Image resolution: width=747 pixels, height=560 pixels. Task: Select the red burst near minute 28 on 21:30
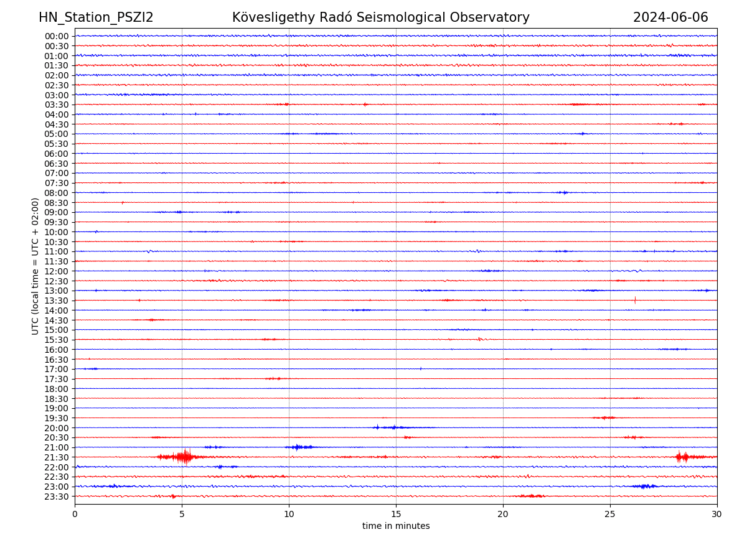682,457
